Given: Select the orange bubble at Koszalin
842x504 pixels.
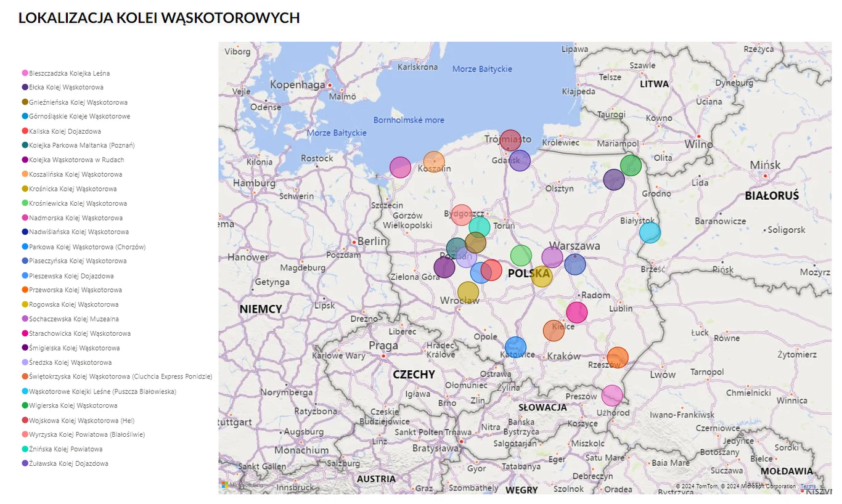Looking at the screenshot, I should click(434, 161).
